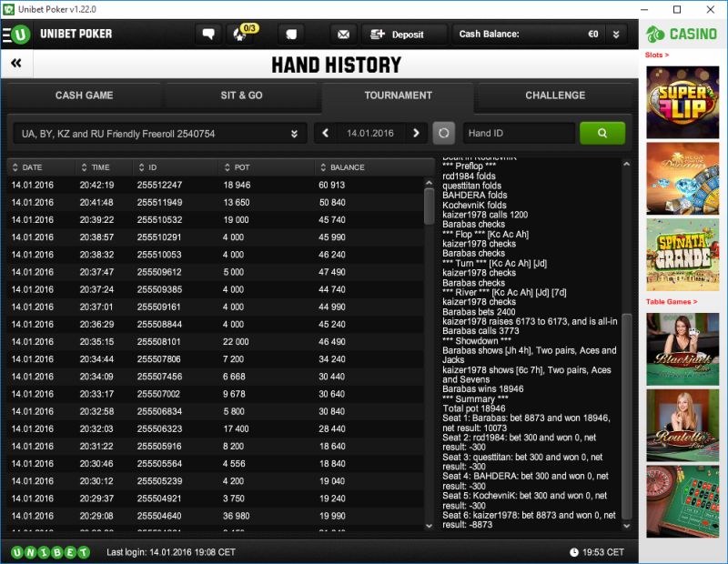Click the 36 980 pot value
Viewport: 728px width, 564px height.
(237, 516)
